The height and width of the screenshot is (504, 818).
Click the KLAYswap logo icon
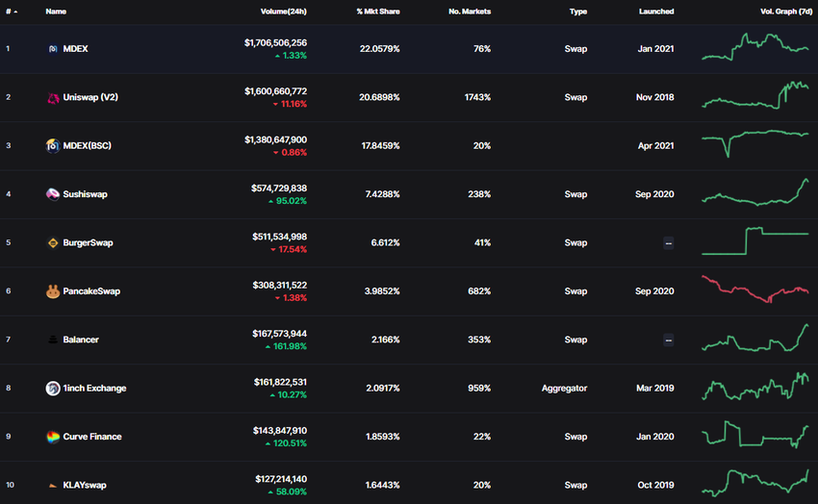[x=53, y=486]
